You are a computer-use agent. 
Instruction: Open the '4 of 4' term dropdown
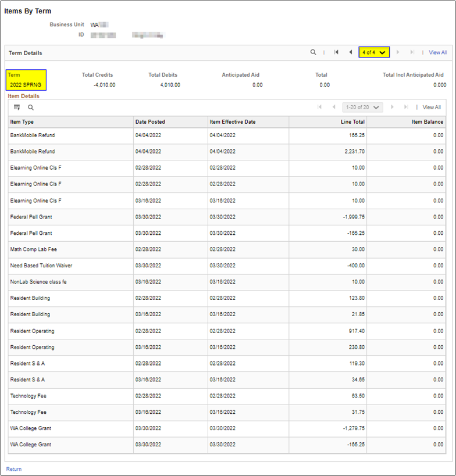coord(374,52)
